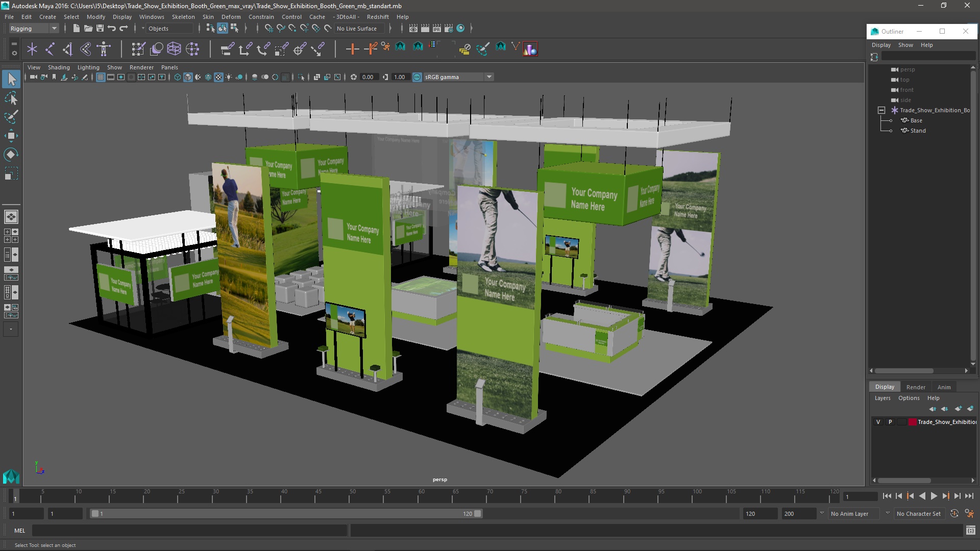Switch to the Render layer tab

pos(916,387)
